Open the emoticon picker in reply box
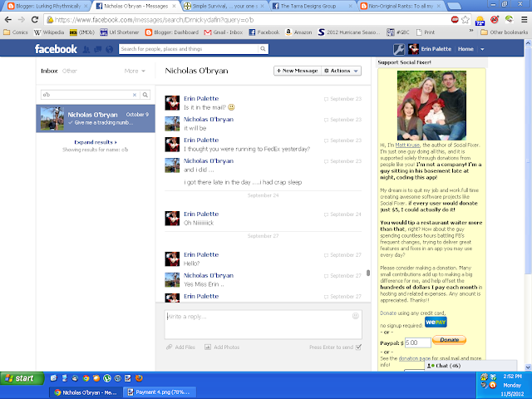Image resolution: width=532 pixels, height=399 pixels. 355,316
